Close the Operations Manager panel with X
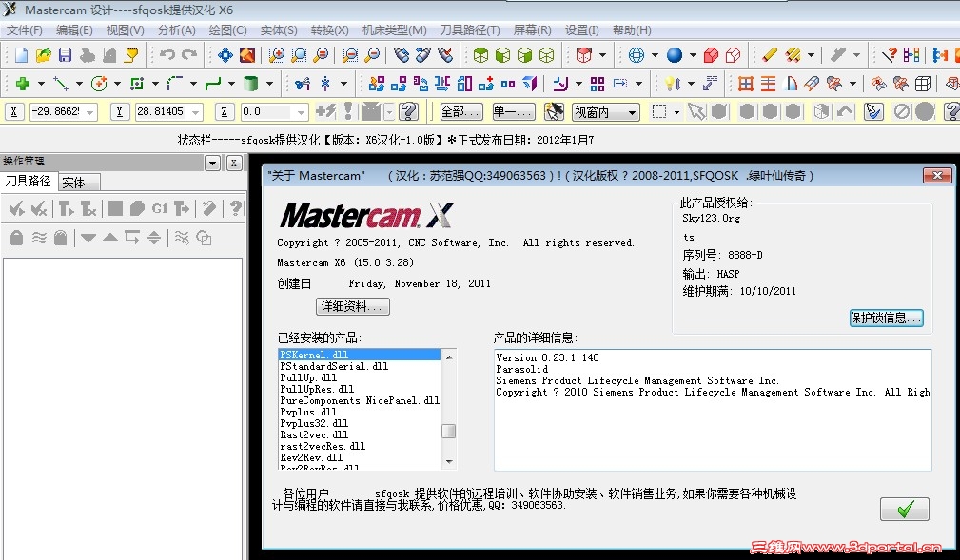Viewport: 960px width, 560px height. 234,163
